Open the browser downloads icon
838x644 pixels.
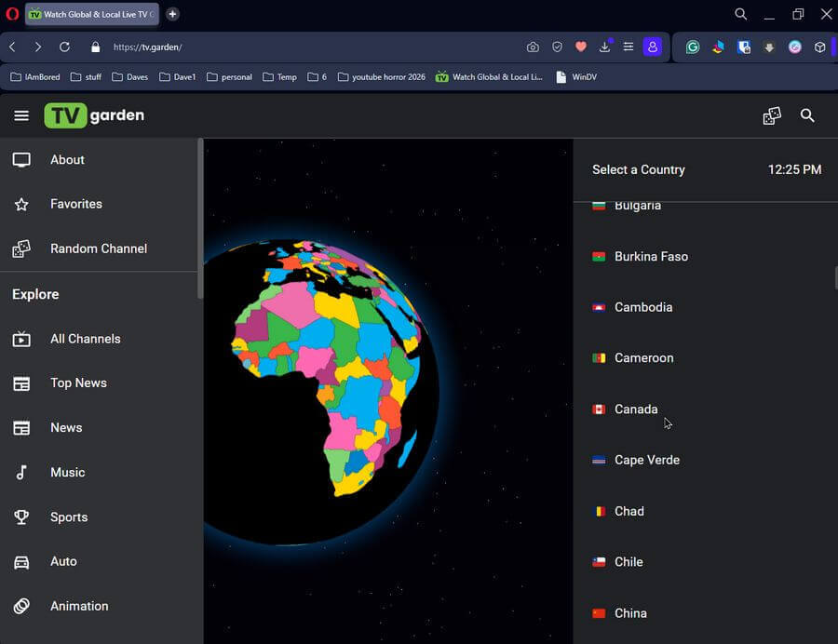(605, 47)
